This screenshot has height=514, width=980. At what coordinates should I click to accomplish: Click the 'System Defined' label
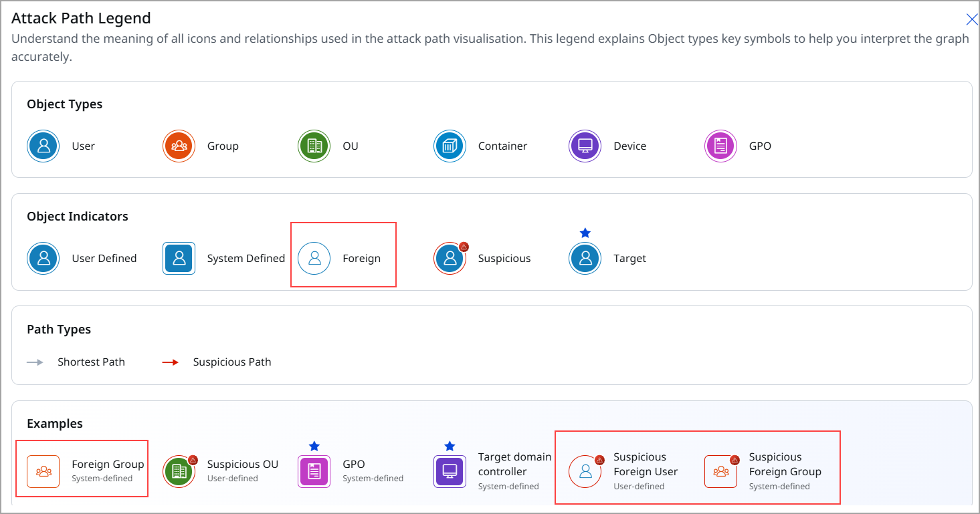pyautogui.click(x=246, y=258)
